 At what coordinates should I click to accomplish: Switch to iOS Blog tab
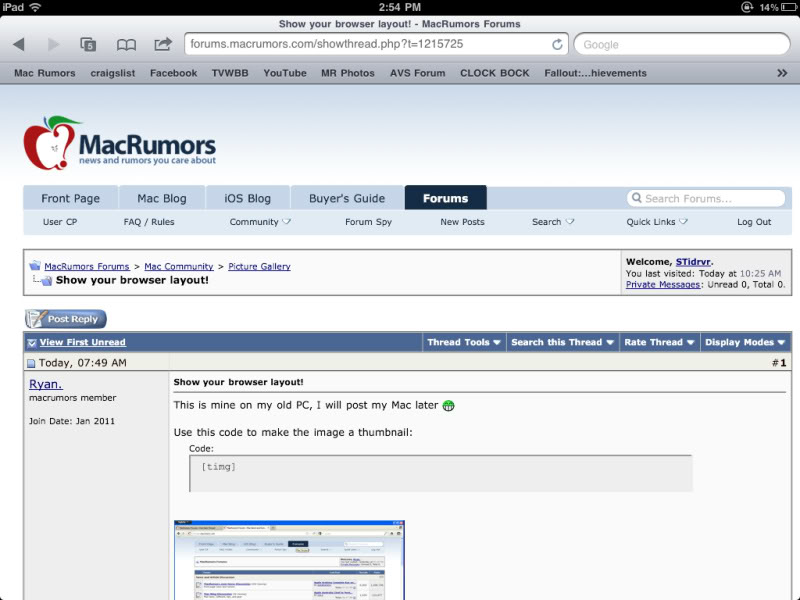(247, 198)
